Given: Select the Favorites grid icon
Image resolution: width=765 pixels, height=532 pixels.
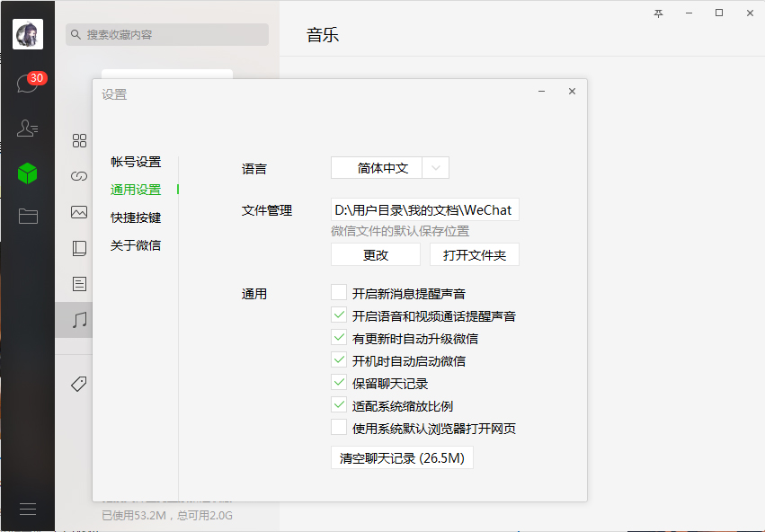Looking at the screenshot, I should click(79, 140).
